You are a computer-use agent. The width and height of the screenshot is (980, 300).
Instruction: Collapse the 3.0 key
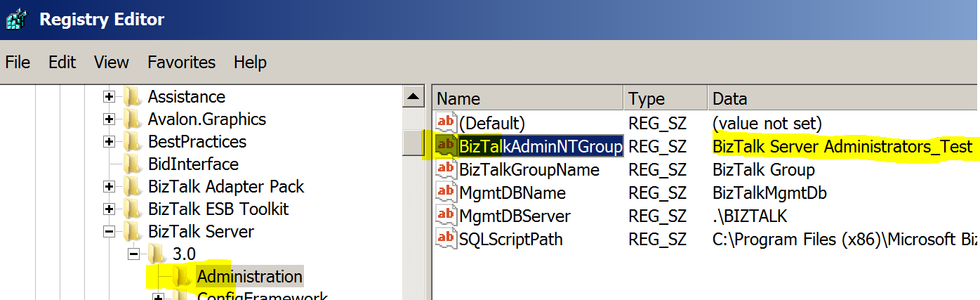133,254
